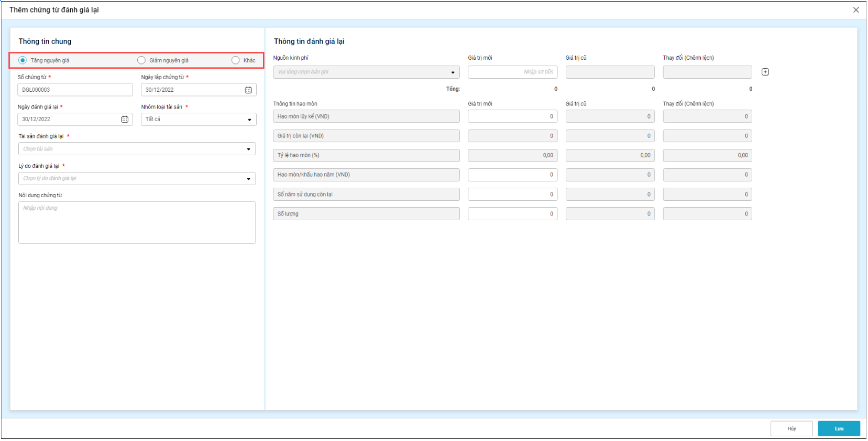Click the plus icon to add funding row
The height and width of the screenshot is (441, 868).
coord(765,72)
